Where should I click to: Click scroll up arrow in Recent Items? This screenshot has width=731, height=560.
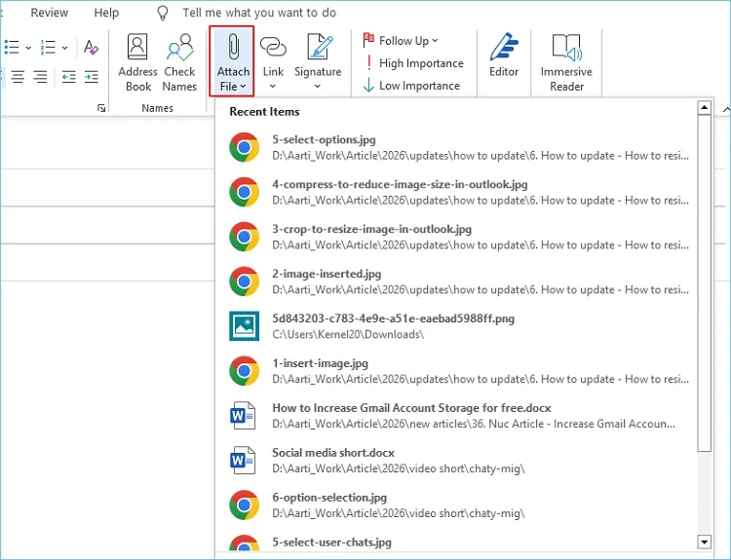(x=704, y=108)
